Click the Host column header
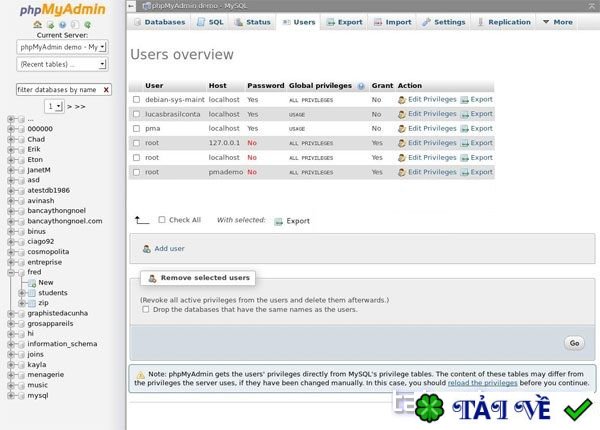The image size is (600, 430). (217, 86)
